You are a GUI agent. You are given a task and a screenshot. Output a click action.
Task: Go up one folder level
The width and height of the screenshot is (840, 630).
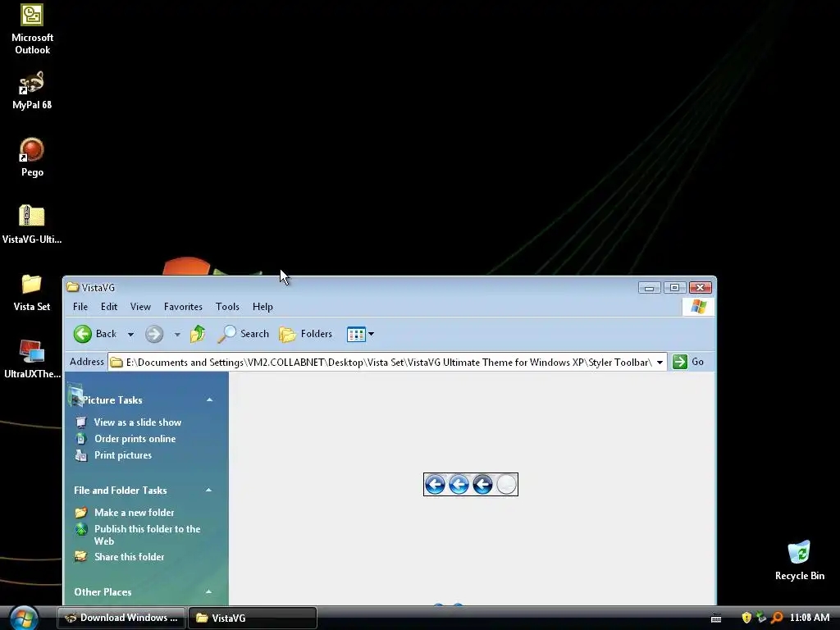pos(198,334)
